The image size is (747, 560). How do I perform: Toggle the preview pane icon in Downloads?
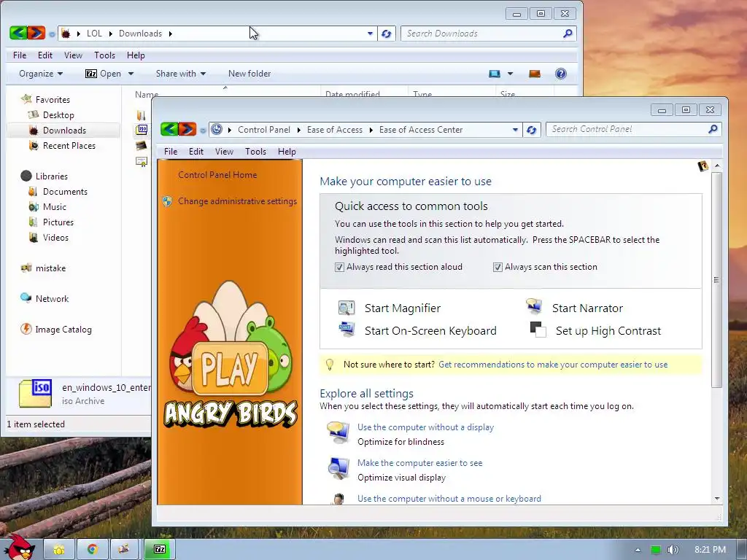point(535,74)
